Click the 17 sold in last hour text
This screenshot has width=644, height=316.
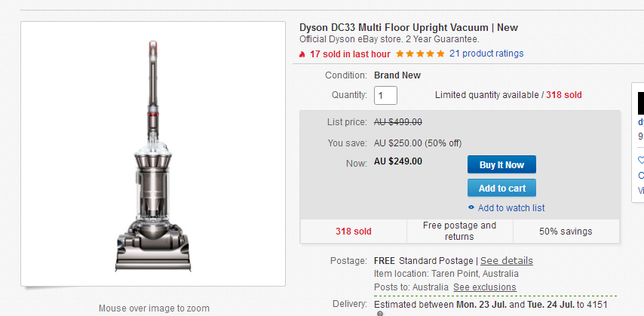pos(350,54)
